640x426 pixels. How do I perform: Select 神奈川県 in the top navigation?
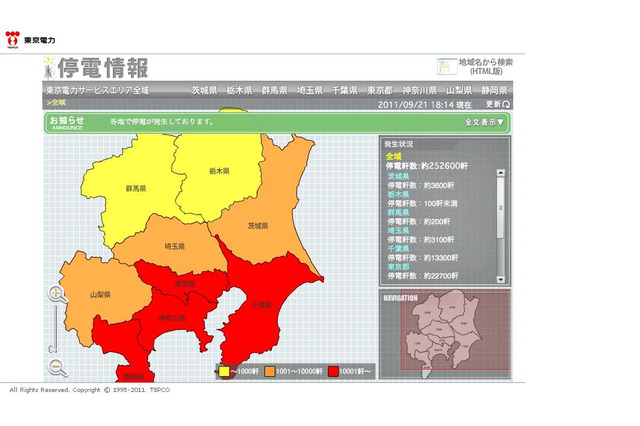[420, 90]
